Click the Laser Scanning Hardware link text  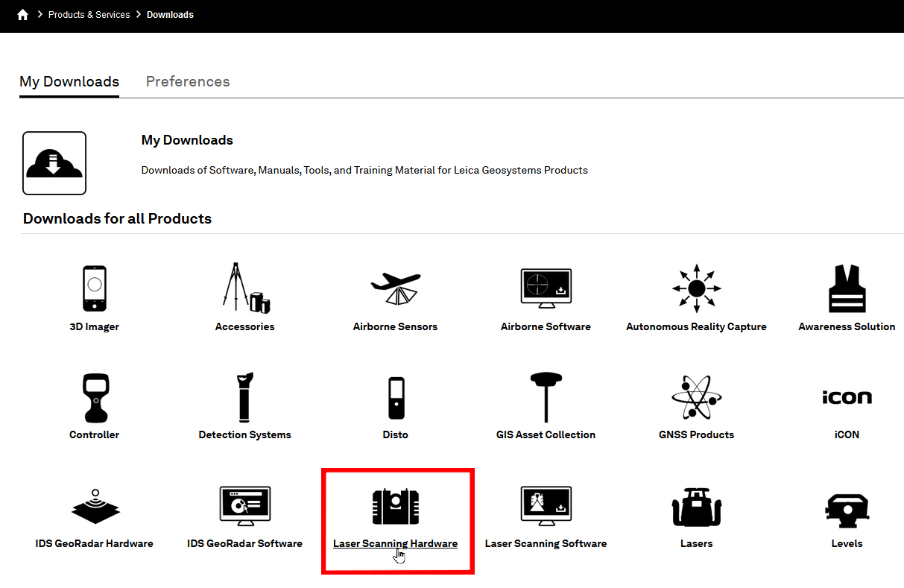click(x=396, y=543)
